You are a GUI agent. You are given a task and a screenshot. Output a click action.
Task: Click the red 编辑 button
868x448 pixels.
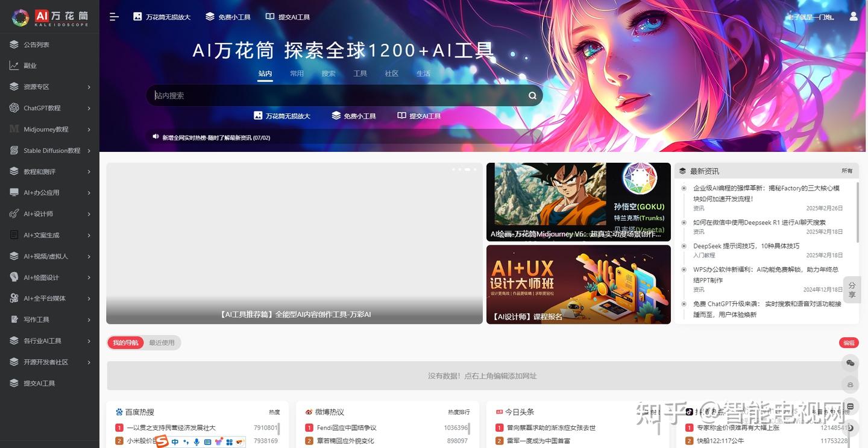[848, 342]
